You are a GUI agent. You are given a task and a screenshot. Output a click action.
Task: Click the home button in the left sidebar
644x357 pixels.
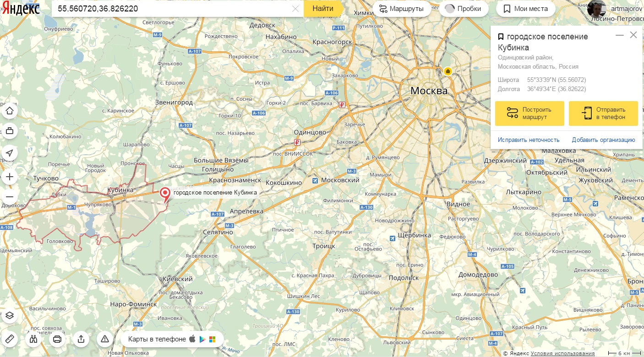(x=10, y=111)
